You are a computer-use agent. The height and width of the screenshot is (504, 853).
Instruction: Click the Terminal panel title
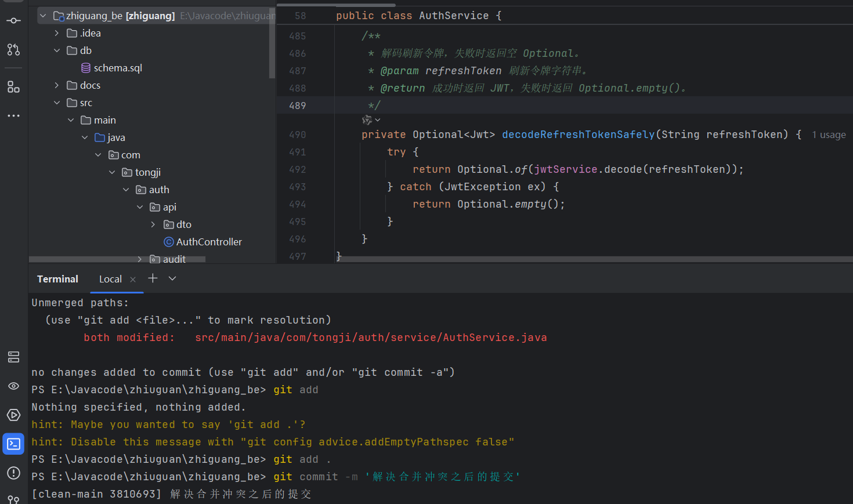(x=57, y=280)
